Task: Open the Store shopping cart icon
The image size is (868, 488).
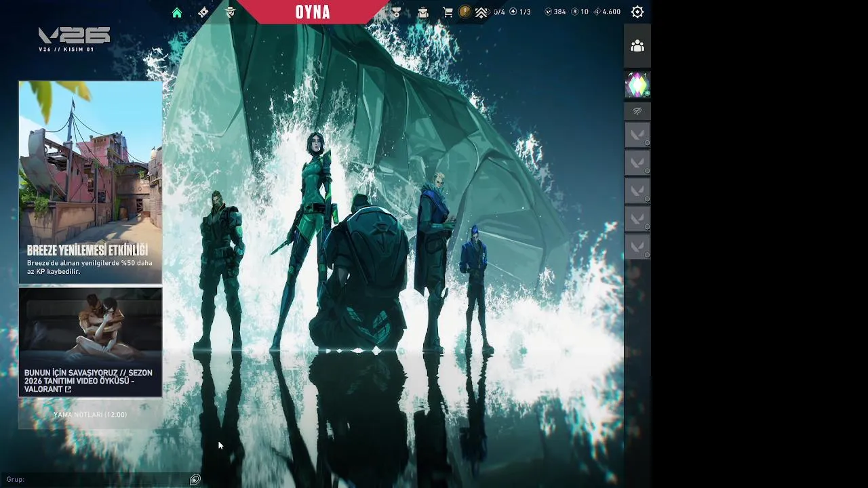Action: [448, 12]
